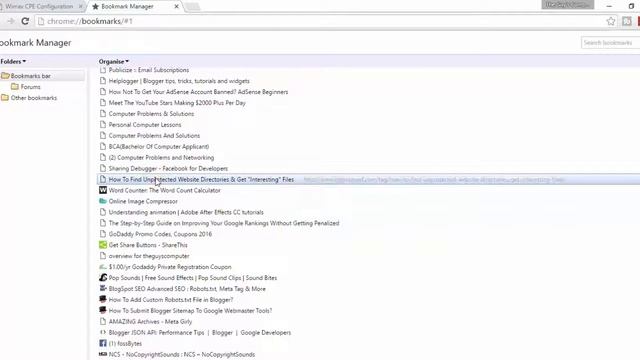
Task: Click the Sharing Debugger page icon
Action: (103, 168)
